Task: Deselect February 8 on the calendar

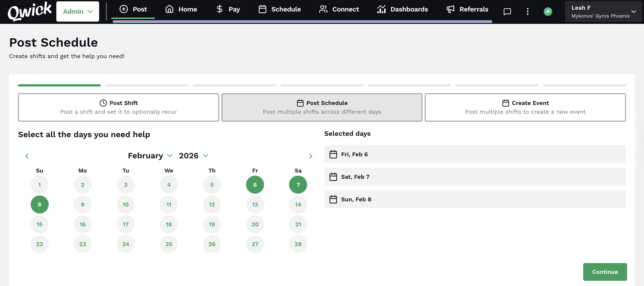Action: tap(39, 204)
